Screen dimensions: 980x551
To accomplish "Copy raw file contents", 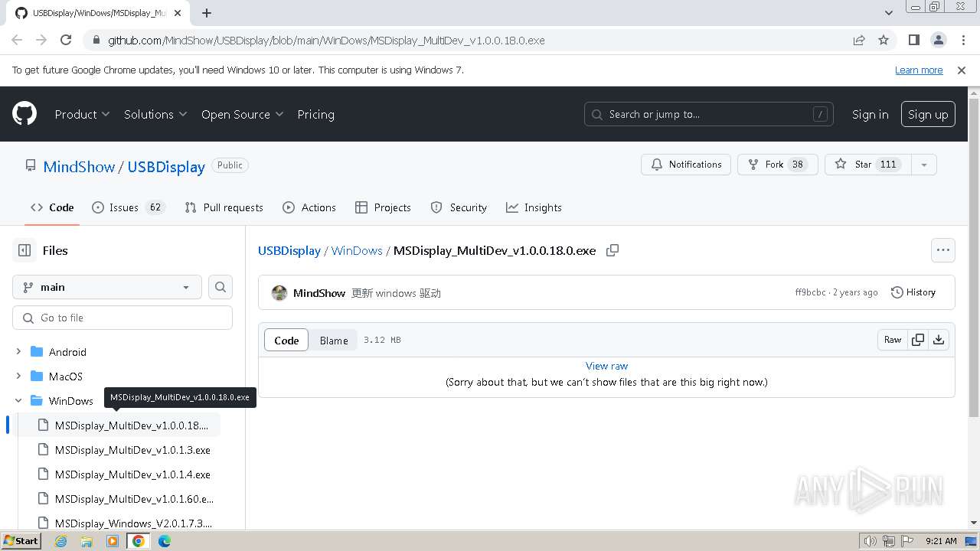I will (x=917, y=340).
